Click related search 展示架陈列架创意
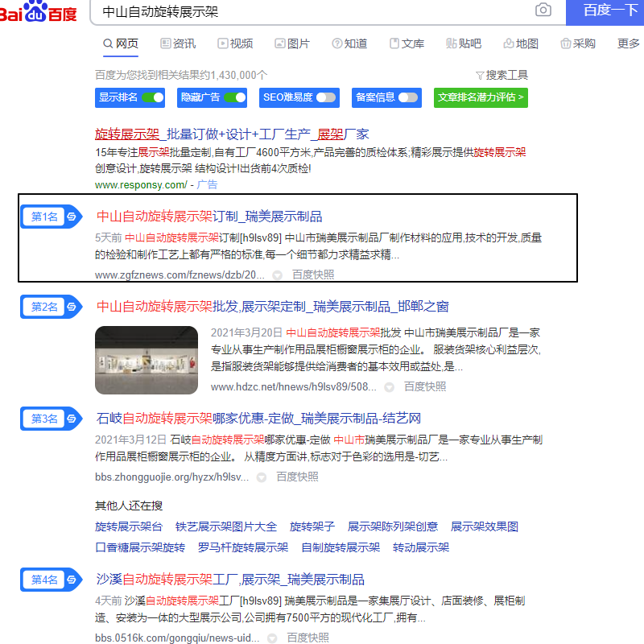644x644 pixels. (393, 526)
